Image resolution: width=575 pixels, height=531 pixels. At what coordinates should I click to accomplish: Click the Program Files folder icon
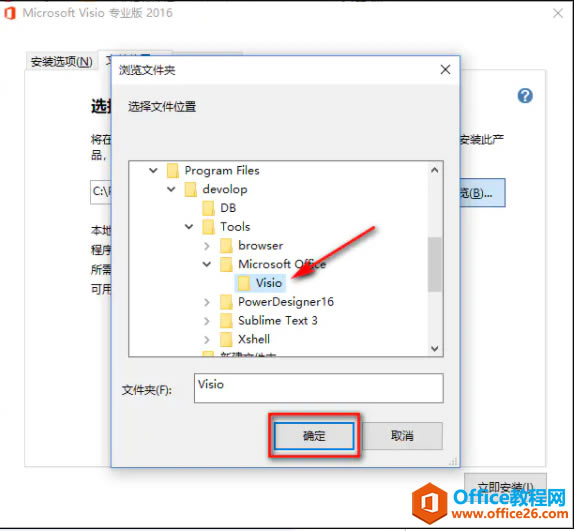tap(172, 171)
